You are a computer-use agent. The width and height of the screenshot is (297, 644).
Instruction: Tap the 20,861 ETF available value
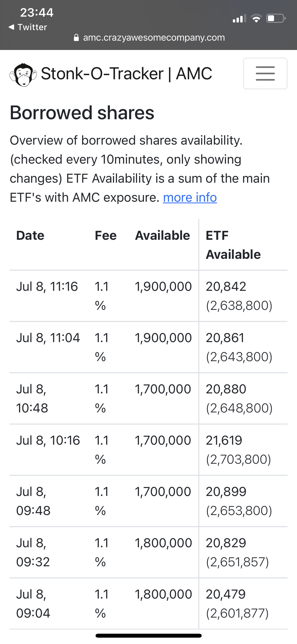point(225,338)
